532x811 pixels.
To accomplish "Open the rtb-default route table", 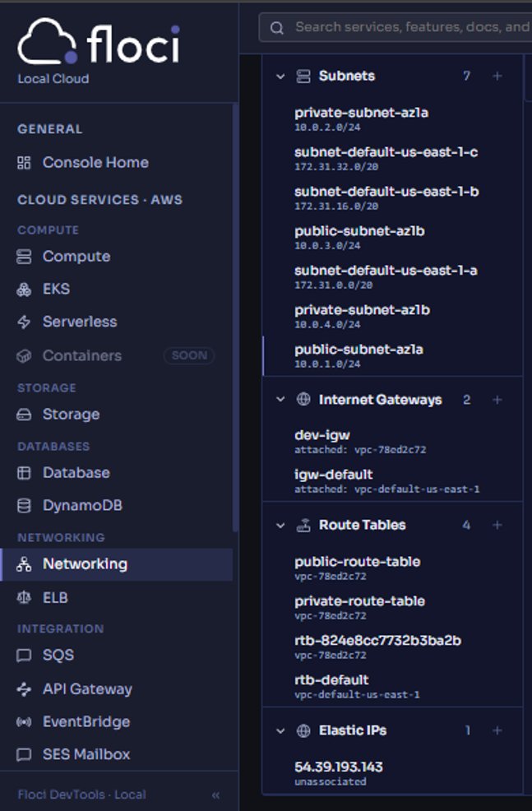I will (393, 686).
